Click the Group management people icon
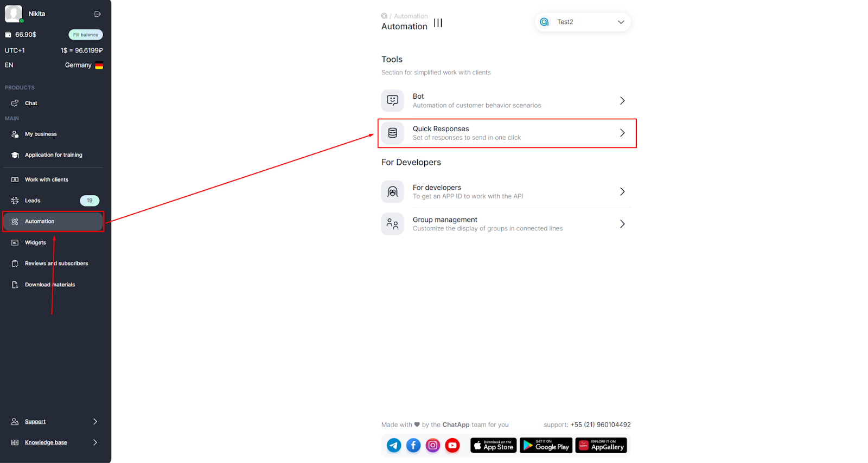 [392, 224]
